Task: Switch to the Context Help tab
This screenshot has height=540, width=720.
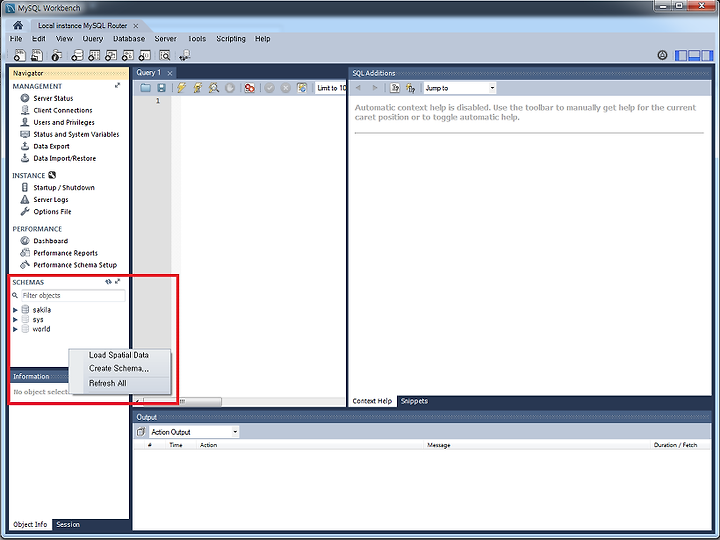Action: coord(372,401)
